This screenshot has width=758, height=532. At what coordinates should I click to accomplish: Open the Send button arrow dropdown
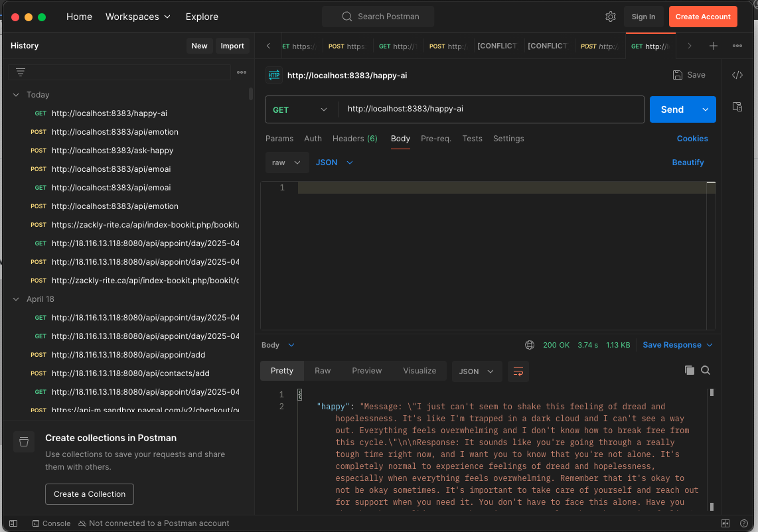pyautogui.click(x=706, y=109)
